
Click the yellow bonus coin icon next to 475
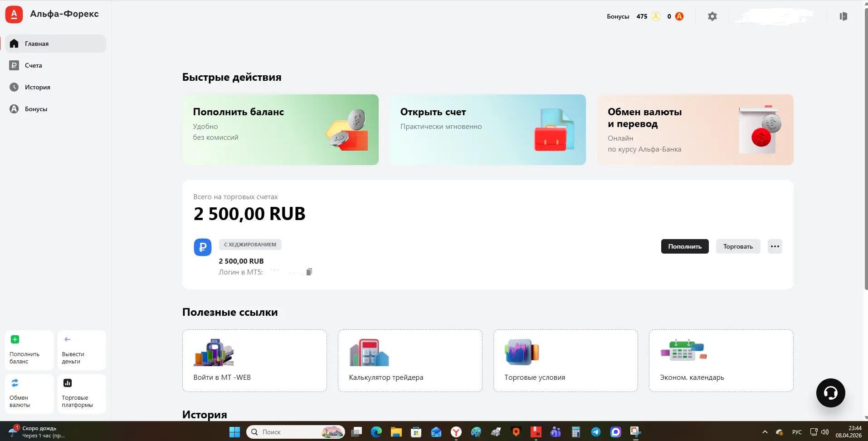pos(656,16)
